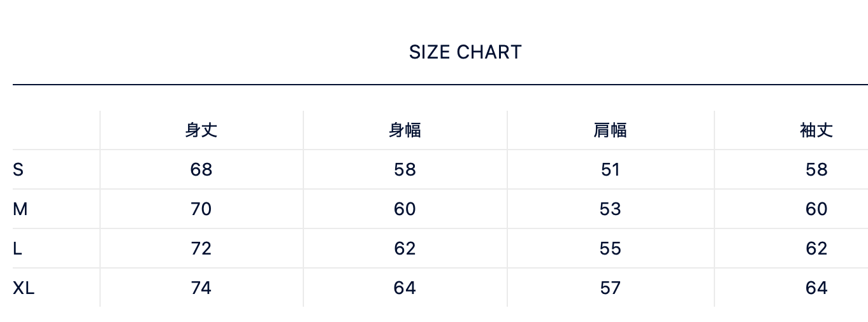Select the 身幅 value 60 in row M
Image resolution: width=868 pixels, height=322 pixels.
click(x=405, y=209)
